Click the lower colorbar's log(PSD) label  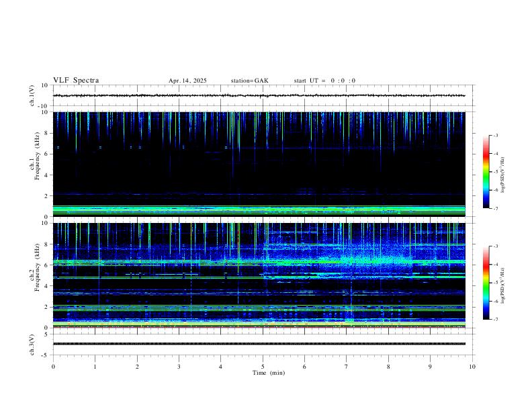[502, 285]
